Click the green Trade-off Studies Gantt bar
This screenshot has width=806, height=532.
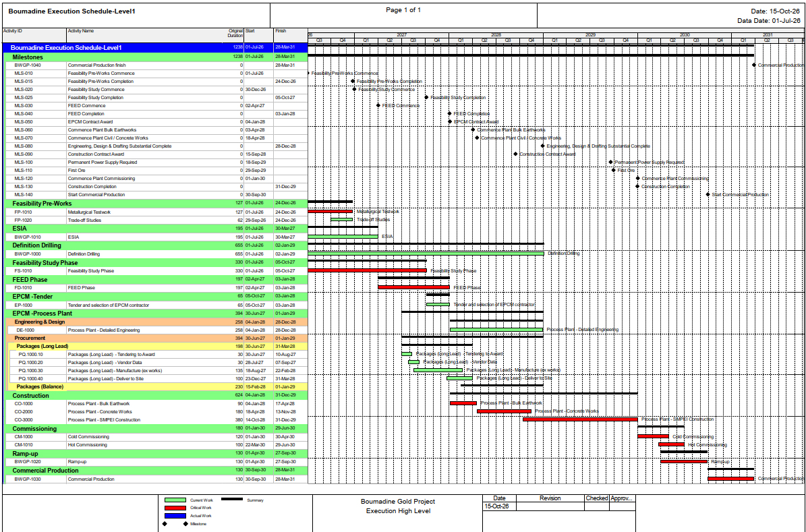click(341, 220)
